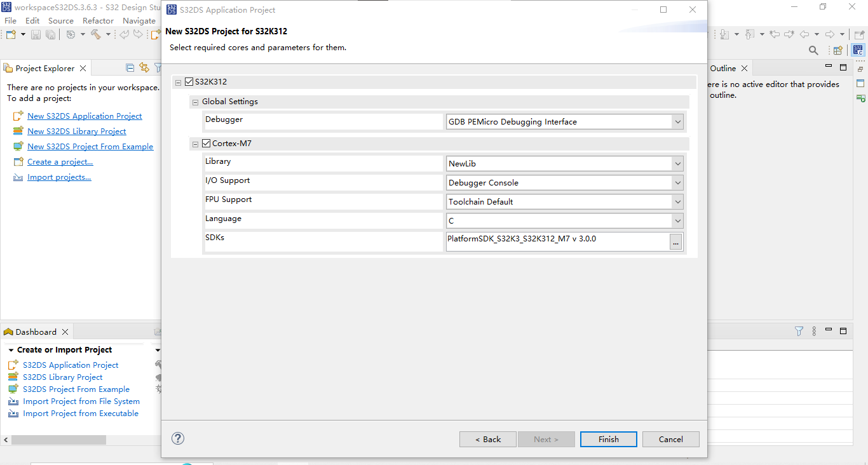868x465 pixels.
Task: Open the Edit menu
Action: [x=32, y=20]
